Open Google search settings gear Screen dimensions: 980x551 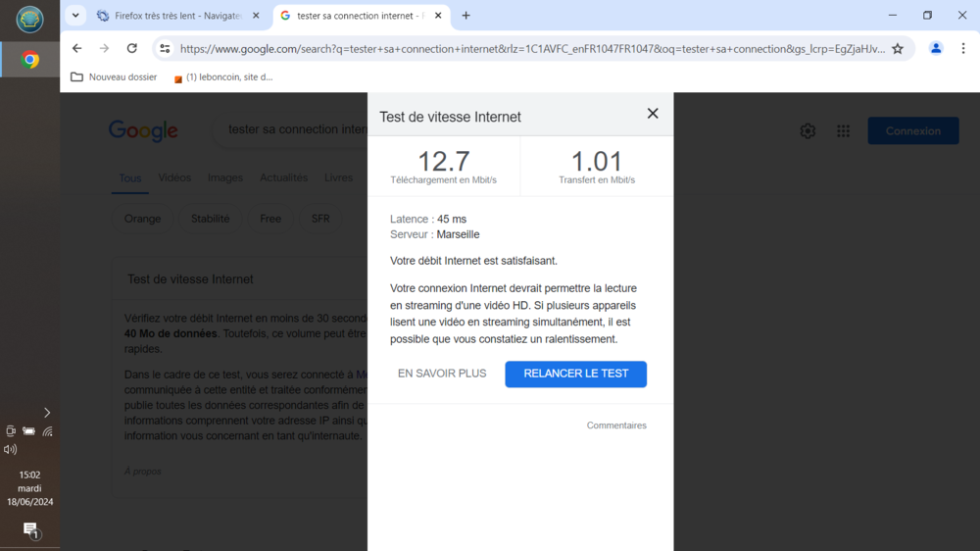point(808,130)
